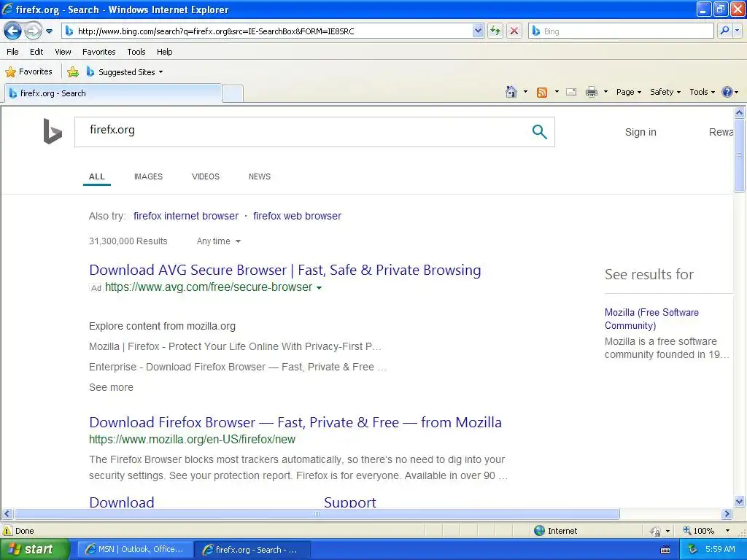The width and height of the screenshot is (747, 560).
Task: Open the View menu
Action: [63, 52]
